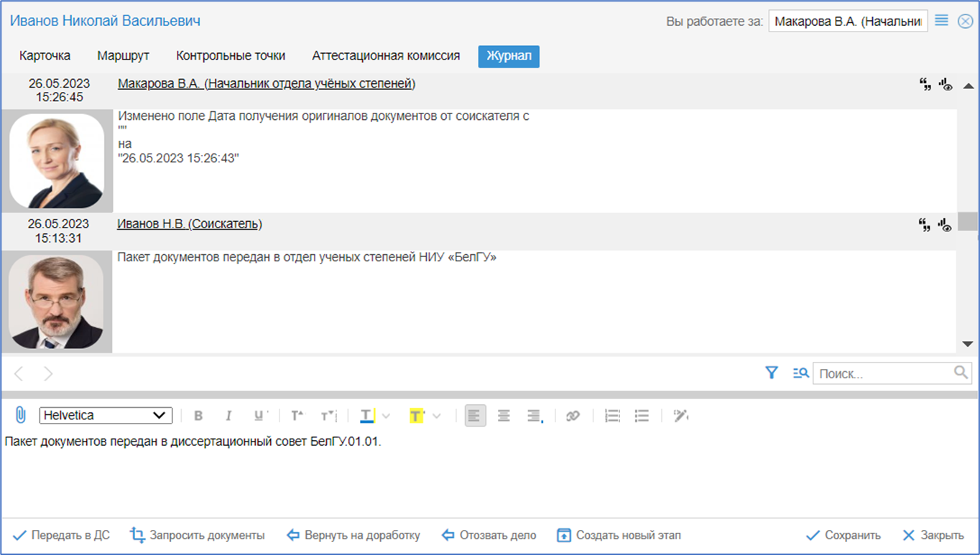
Task: Toggle italic text formatting
Action: 228,416
